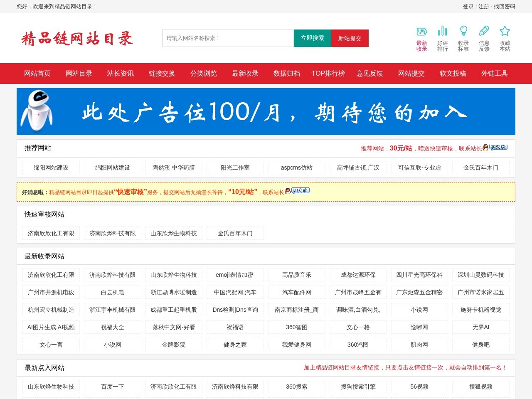
Task: Go to 网站首页 in navigation bar
Action: 37,74
